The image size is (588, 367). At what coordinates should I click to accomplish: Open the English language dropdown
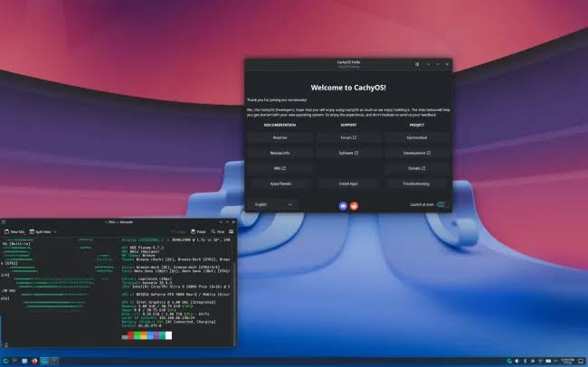click(273, 204)
